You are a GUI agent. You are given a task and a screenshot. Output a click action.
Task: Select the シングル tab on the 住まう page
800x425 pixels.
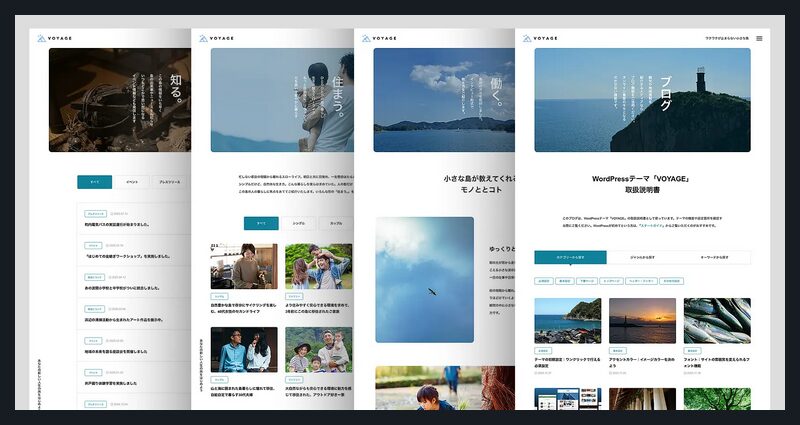point(298,223)
